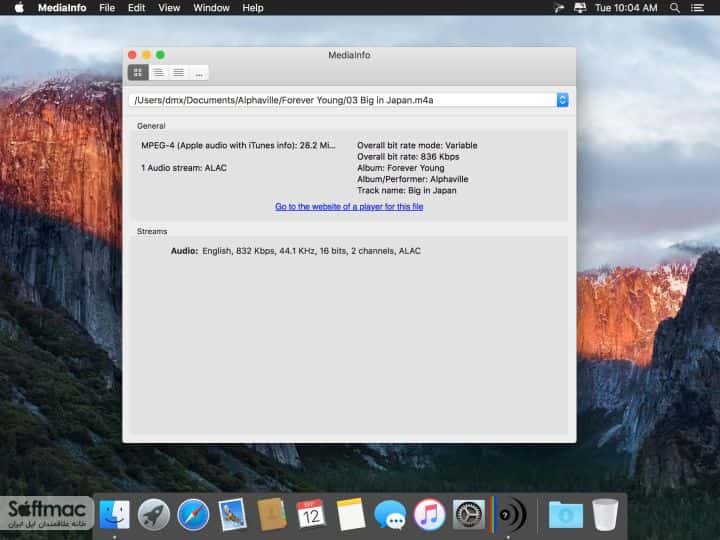This screenshot has width=720, height=540.
Task: Open the MediaInfo application menu
Action: 62,8
